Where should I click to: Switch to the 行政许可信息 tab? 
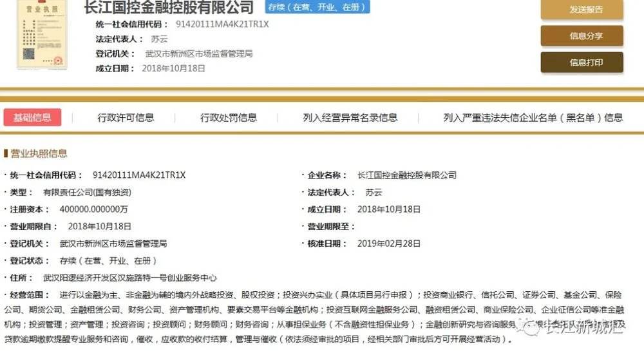point(126,118)
